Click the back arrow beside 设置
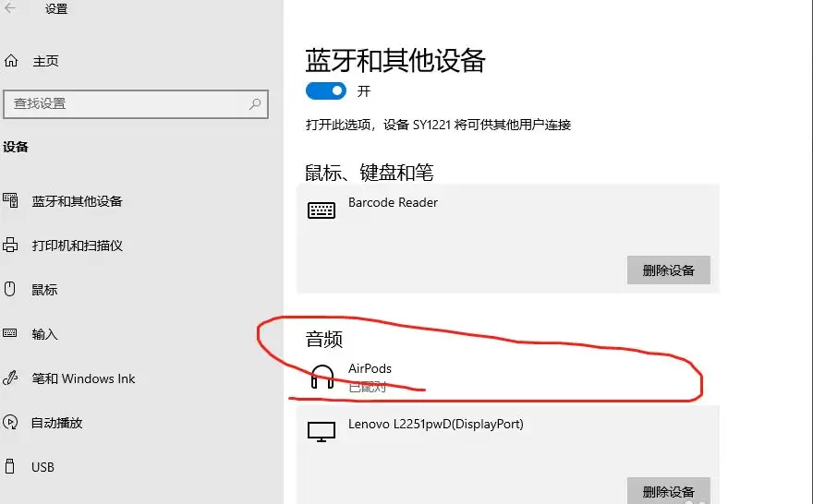Screen dimensions: 813x504 click(11, 9)
